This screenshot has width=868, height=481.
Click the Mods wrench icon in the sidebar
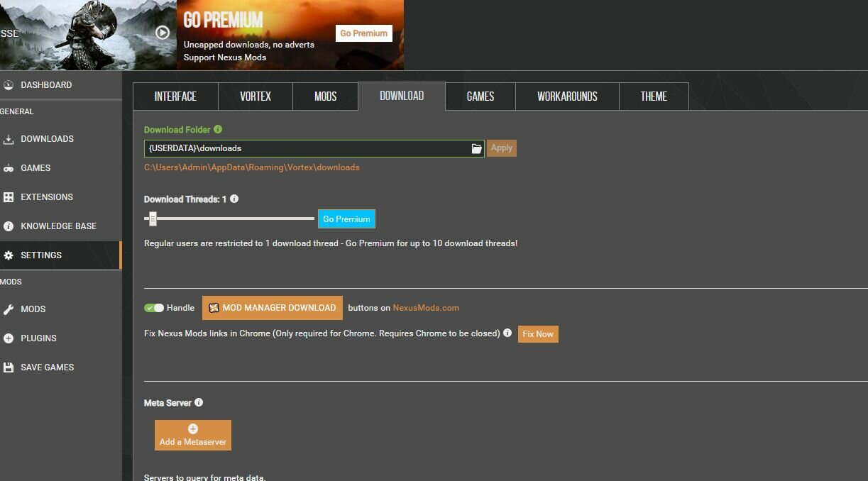tap(9, 309)
